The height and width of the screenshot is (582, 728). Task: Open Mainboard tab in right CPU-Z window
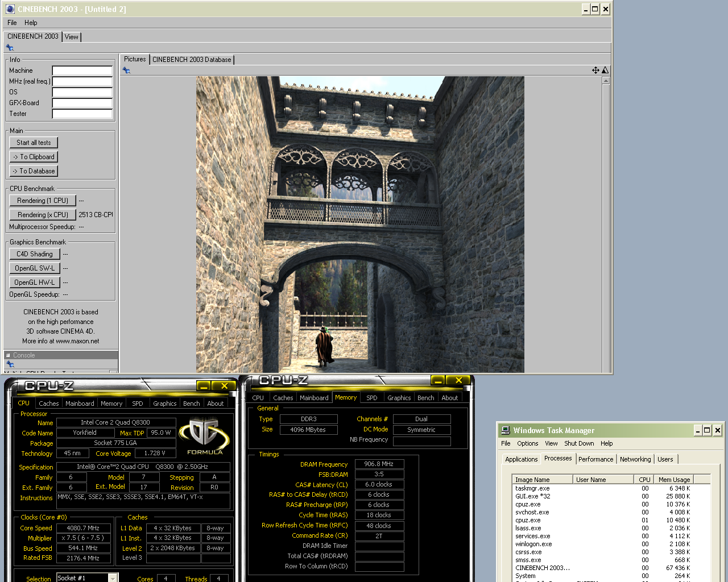tap(314, 398)
